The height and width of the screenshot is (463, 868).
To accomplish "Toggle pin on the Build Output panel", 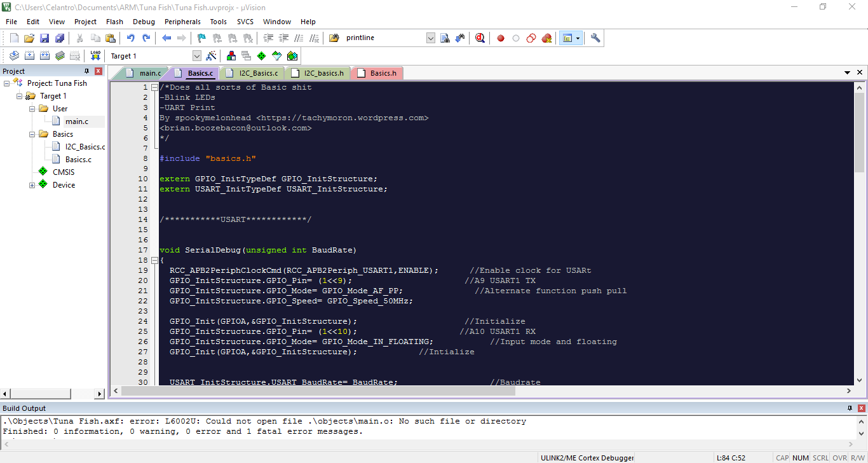I will tap(850, 408).
